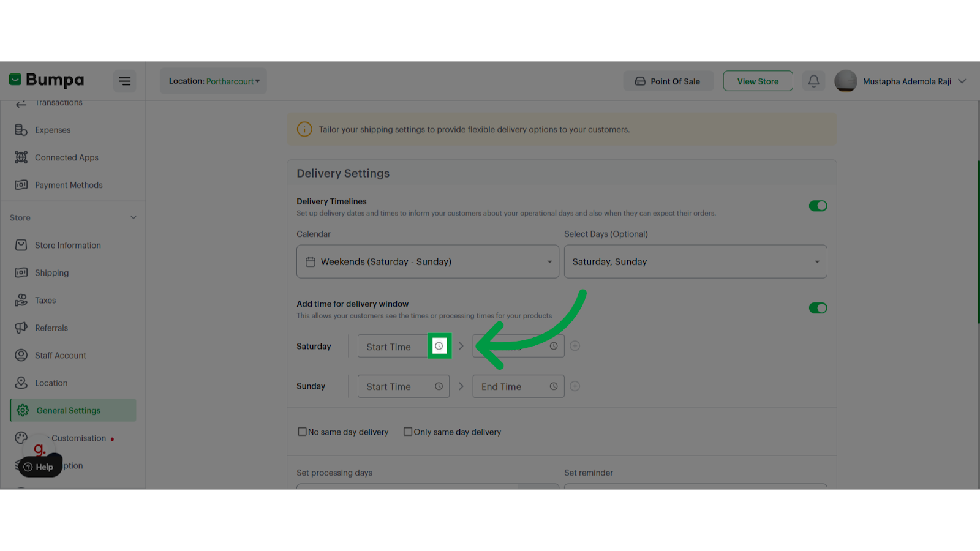Toggle the delivery window time switch
Image resolution: width=980 pixels, height=551 pixels.
click(x=818, y=308)
